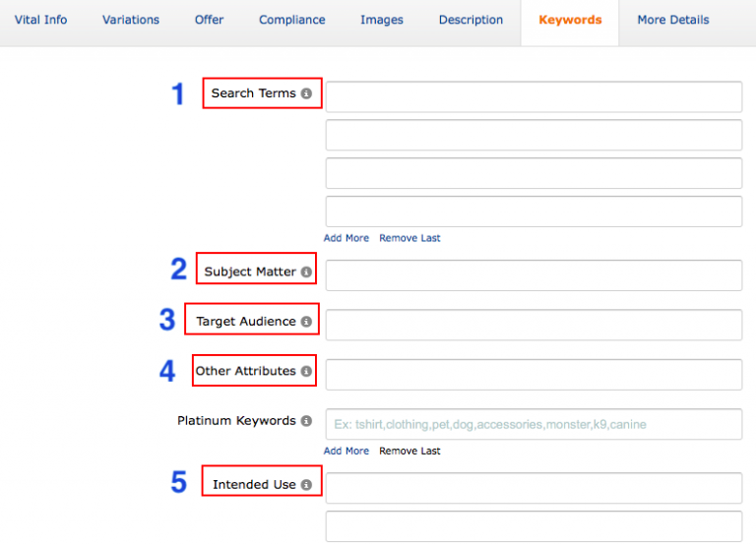Click Remove Last under Search Terms
Screen dimensions: 756x545
pos(409,238)
